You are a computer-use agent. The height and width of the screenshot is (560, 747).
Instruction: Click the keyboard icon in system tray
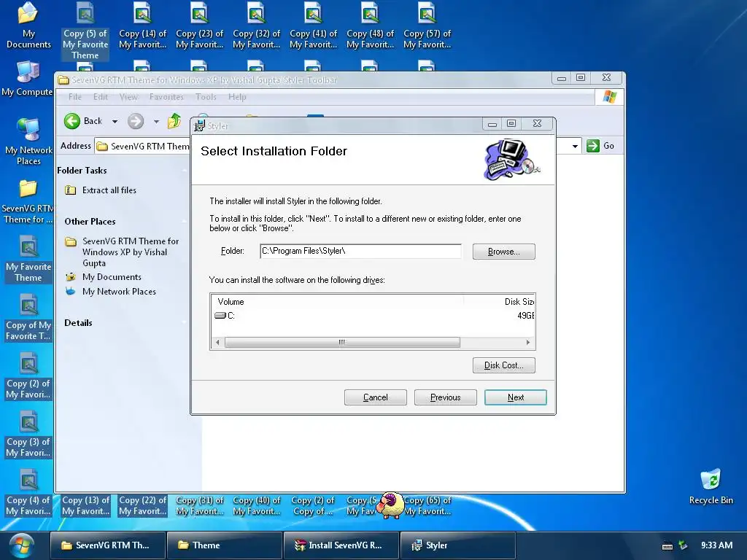[667, 545]
